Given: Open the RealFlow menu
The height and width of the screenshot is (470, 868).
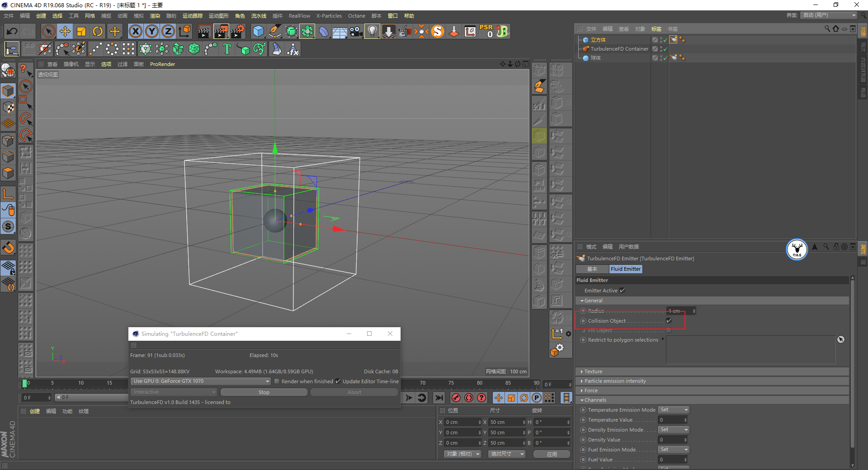Looking at the screenshot, I should point(299,16).
